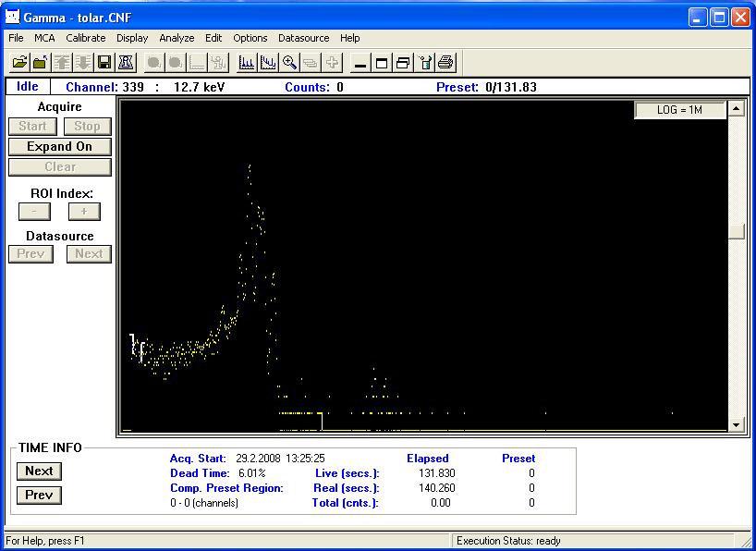Click the LOG = 1M scale button

pyautogui.click(x=680, y=110)
